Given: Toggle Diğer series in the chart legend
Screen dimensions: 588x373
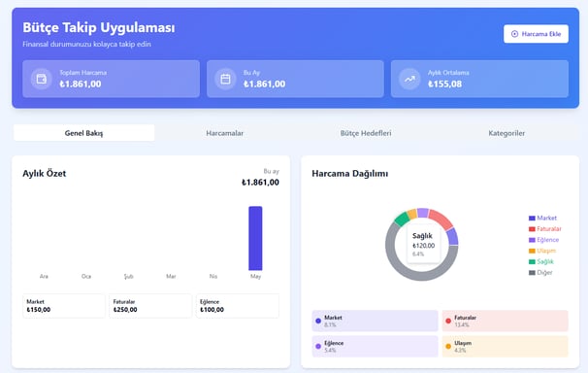Looking at the screenshot, I should 540,272.
